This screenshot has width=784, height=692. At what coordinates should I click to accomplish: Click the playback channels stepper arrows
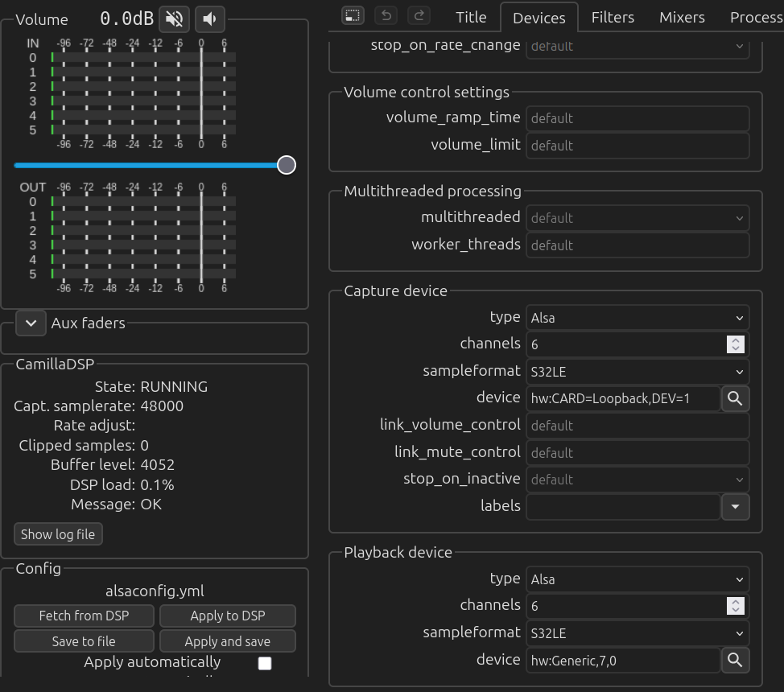coord(736,606)
